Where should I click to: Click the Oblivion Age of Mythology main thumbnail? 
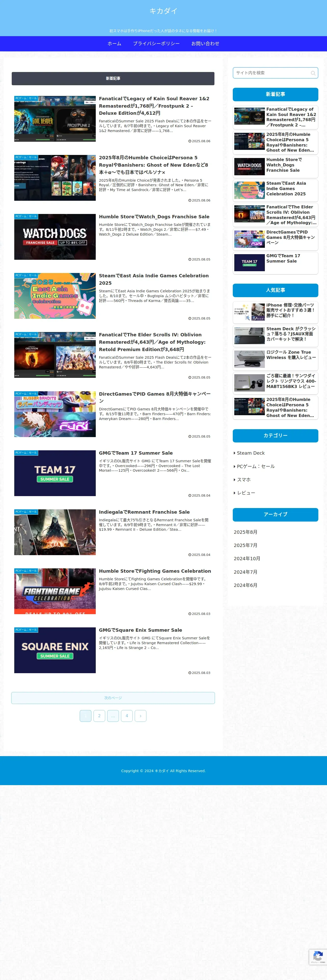(55, 355)
